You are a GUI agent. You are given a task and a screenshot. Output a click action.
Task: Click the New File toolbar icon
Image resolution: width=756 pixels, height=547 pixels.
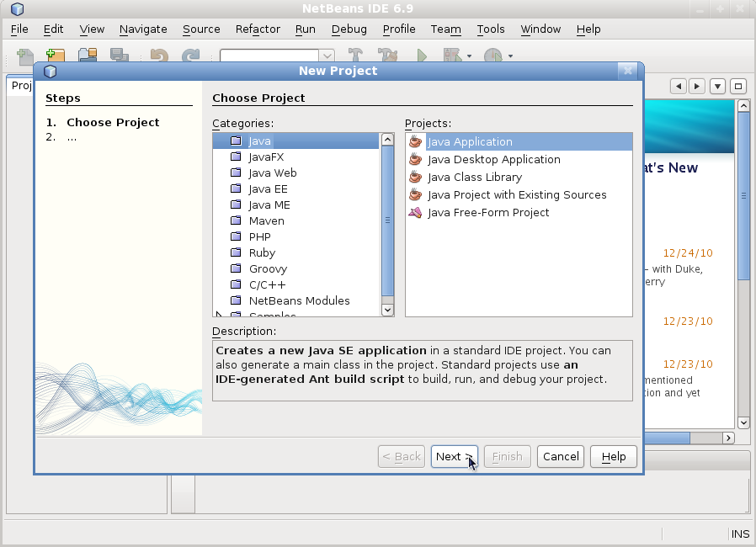point(24,56)
